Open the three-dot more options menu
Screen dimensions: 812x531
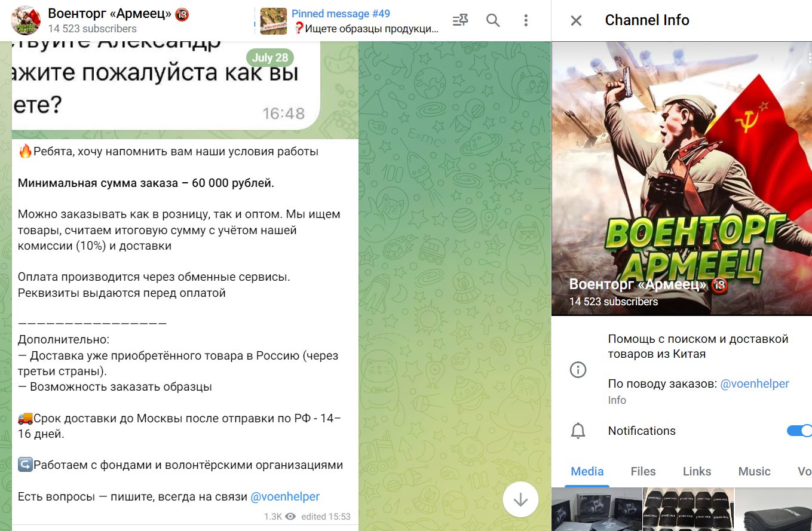(x=526, y=20)
